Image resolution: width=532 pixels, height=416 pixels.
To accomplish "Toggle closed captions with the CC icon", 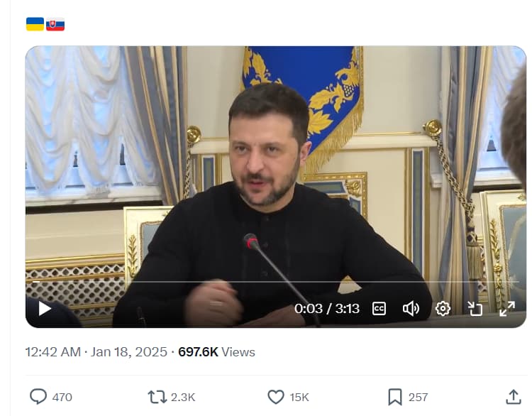I will [379, 309].
